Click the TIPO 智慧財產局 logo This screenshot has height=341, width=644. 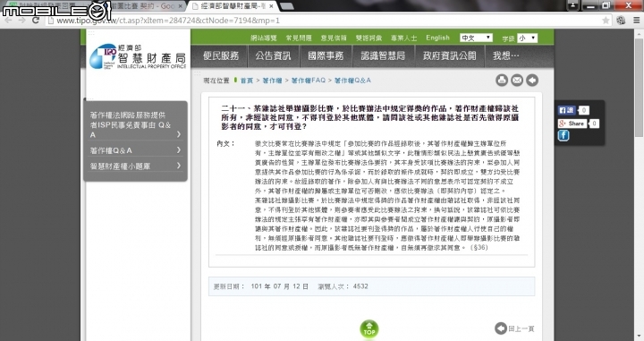[138, 56]
